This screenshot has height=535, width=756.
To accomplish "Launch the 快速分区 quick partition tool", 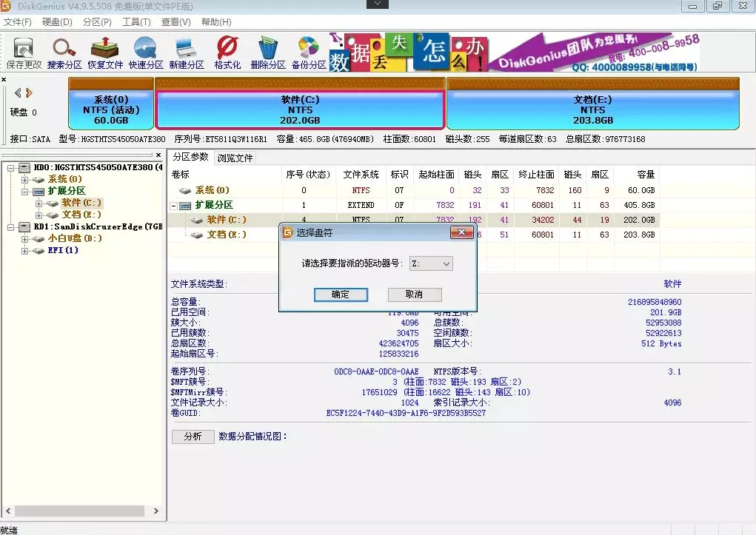I will pyautogui.click(x=146, y=53).
